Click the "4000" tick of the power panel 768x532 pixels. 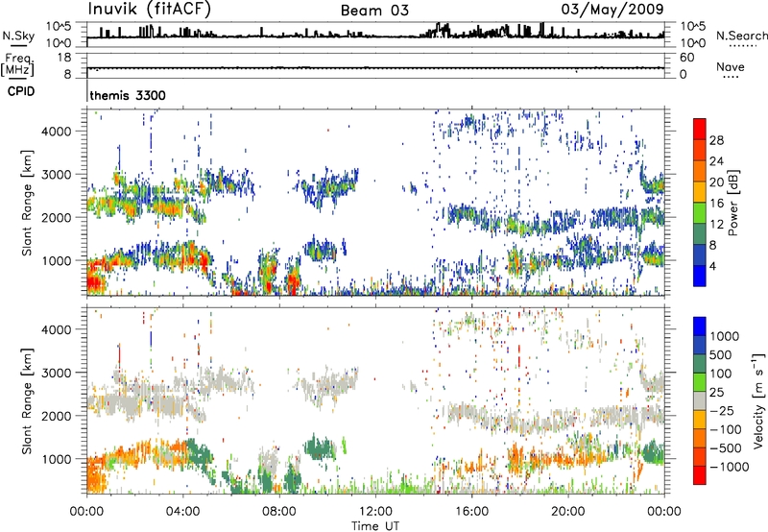click(56, 132)
